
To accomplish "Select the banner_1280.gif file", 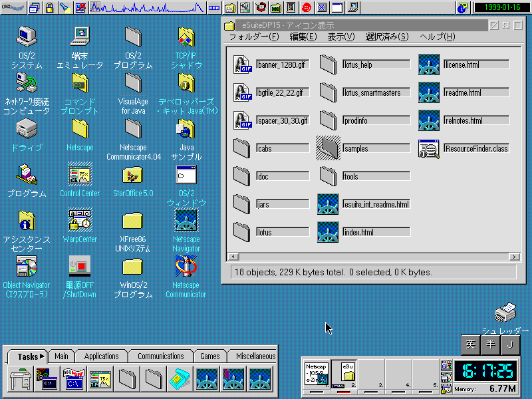I will (243, 65).
